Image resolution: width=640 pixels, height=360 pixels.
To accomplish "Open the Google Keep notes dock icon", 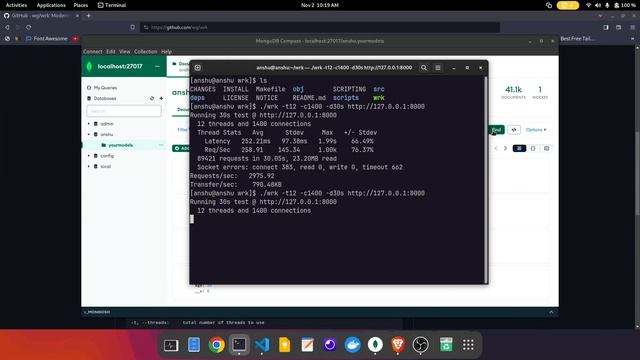I will tap(284, 345).
